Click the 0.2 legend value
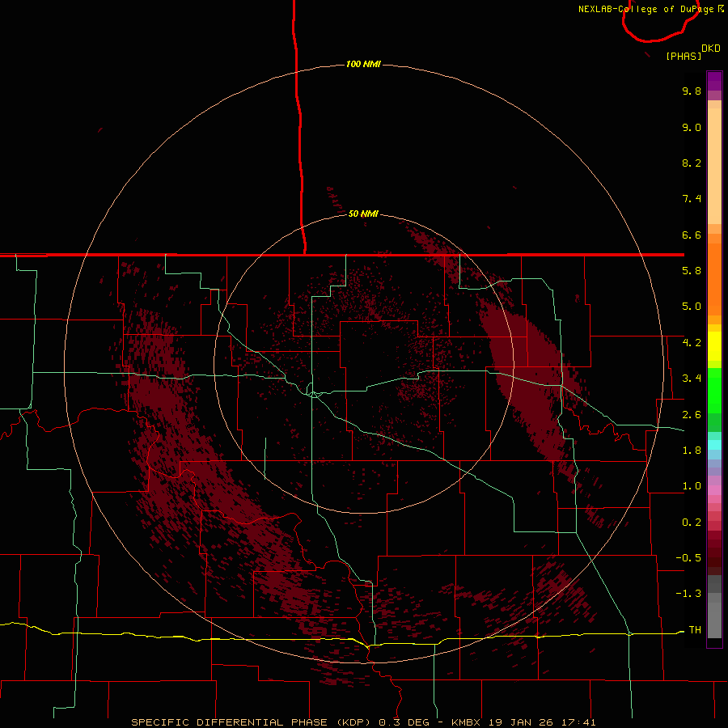This screenshot has height=728, width=728. coord(692,523)
